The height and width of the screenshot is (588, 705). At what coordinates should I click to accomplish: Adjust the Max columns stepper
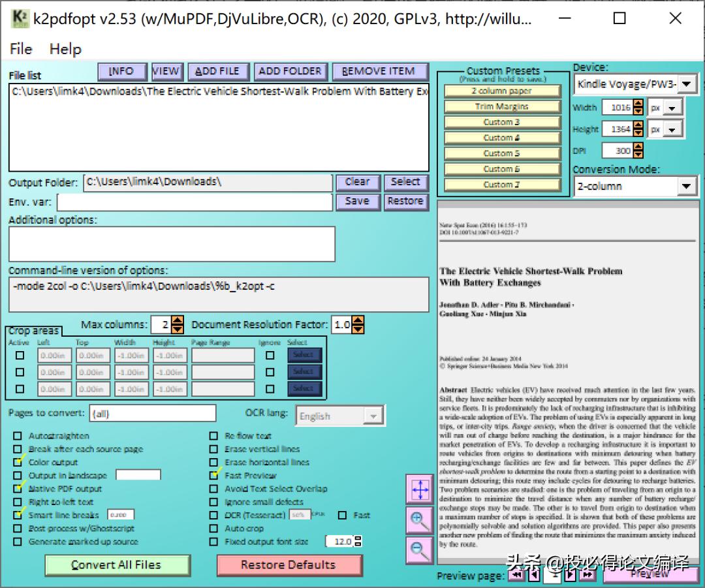[178, 324]
